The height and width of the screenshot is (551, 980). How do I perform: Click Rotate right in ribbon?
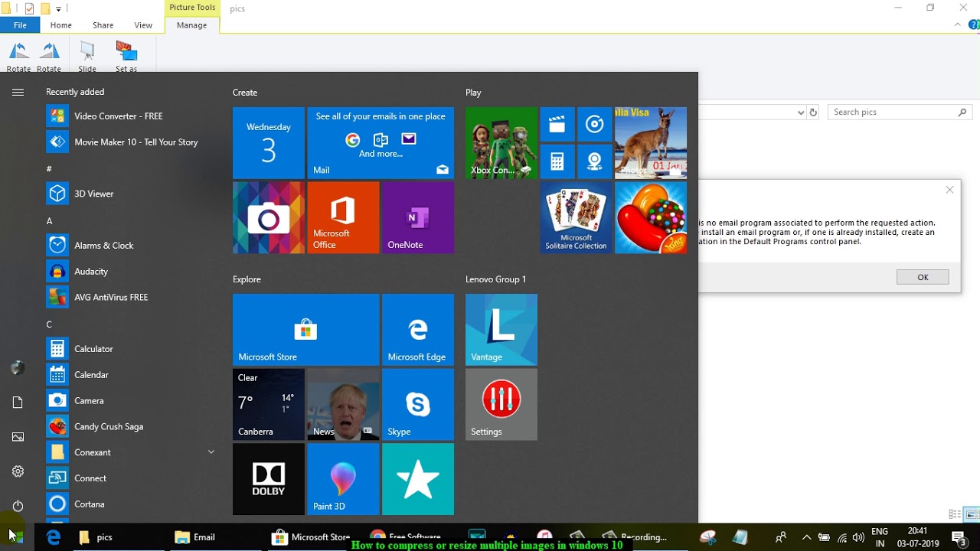49,57
